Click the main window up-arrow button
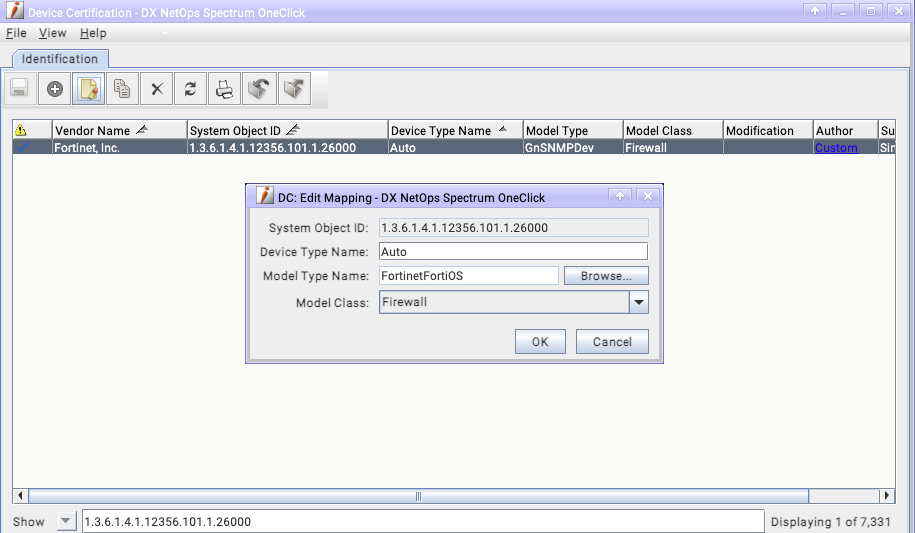The image size is (915, 533). tap(815, 11)
